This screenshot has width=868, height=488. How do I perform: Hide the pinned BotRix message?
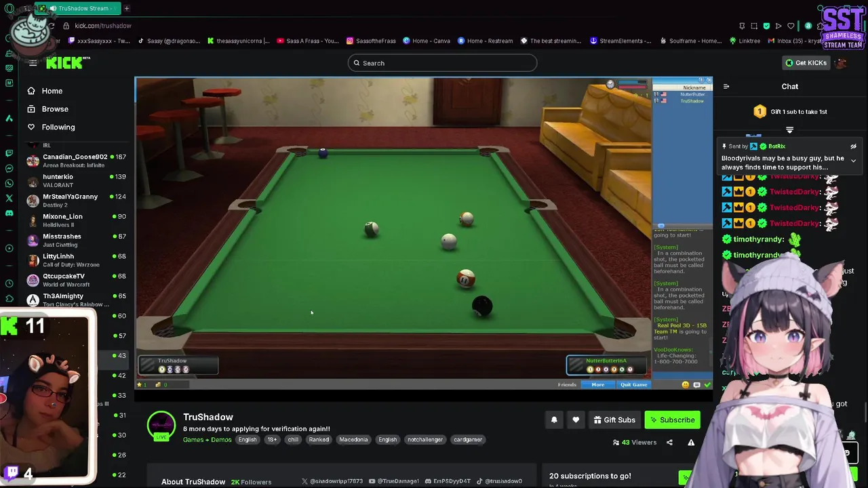click(853, 146)
